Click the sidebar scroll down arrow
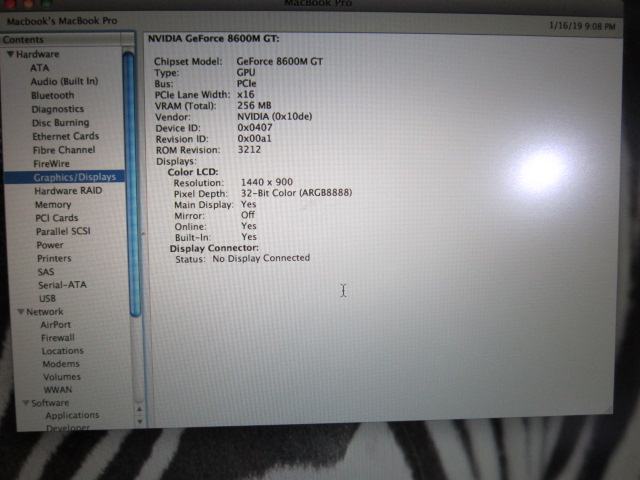 tap(140, 421)
